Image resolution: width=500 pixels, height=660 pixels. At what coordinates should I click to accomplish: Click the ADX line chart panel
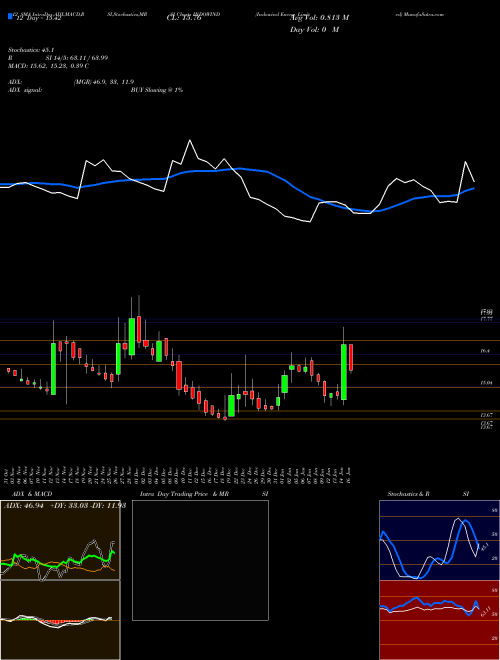(x=60, y=540)
